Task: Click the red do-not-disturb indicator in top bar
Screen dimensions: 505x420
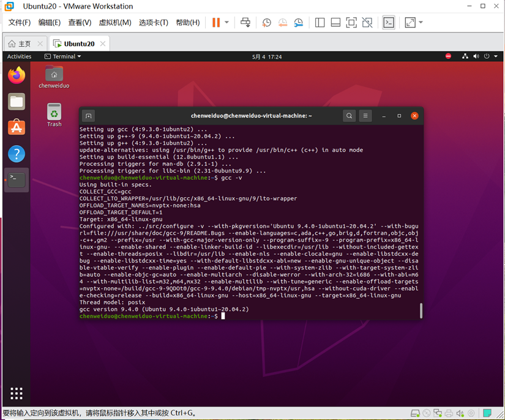Action: click(448, 56)
